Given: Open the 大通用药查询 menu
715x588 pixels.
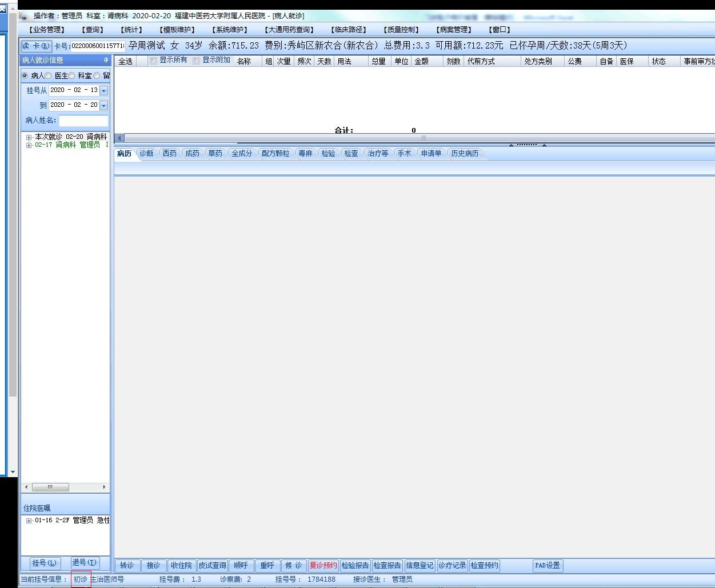Looking at the screenshot, I should [290, 30].
